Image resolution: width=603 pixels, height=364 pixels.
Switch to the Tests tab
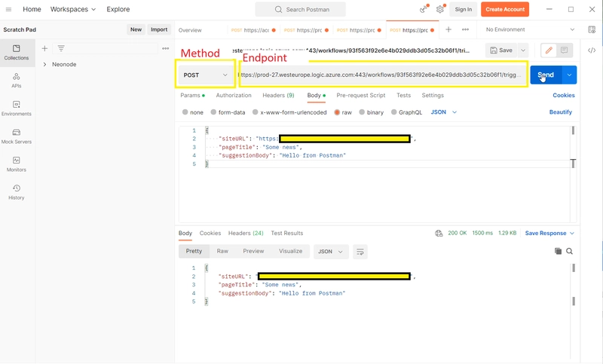(x=404, y=95)
